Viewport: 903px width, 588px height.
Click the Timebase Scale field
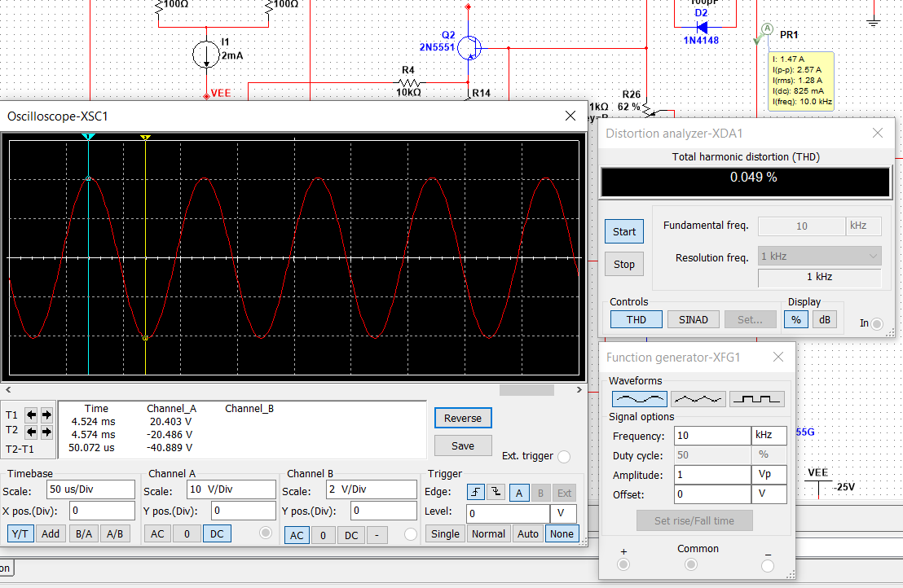[x=91, y=489]
